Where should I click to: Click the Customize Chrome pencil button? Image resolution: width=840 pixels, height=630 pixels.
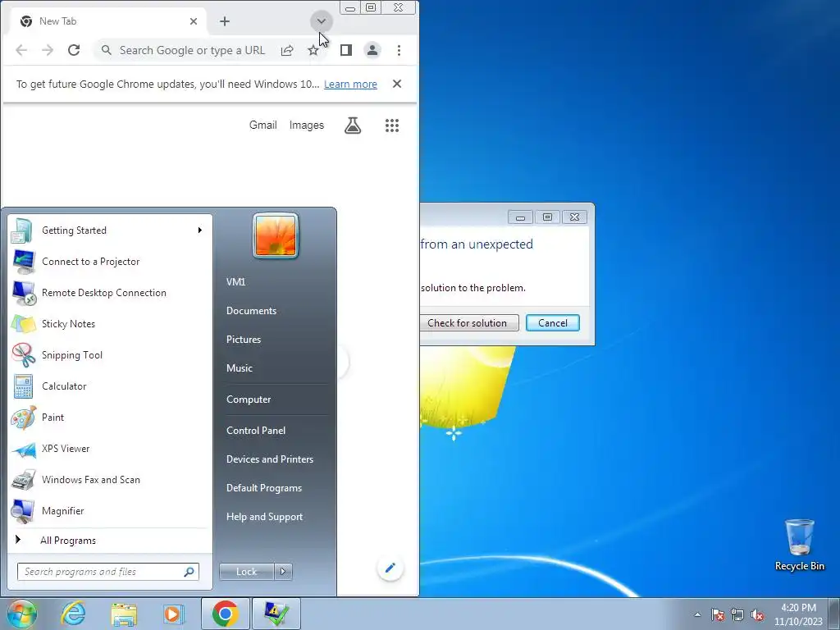point(390,568)
